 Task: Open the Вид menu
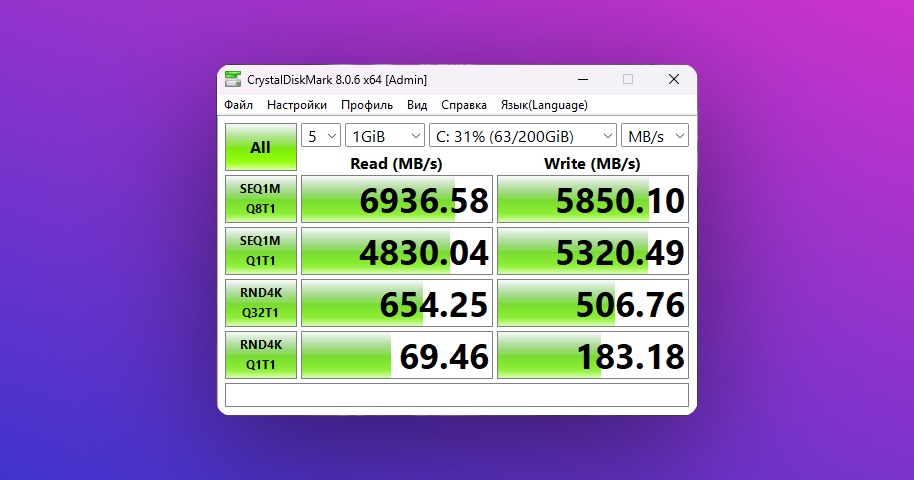pyautogui.click(x=417, y=105)
